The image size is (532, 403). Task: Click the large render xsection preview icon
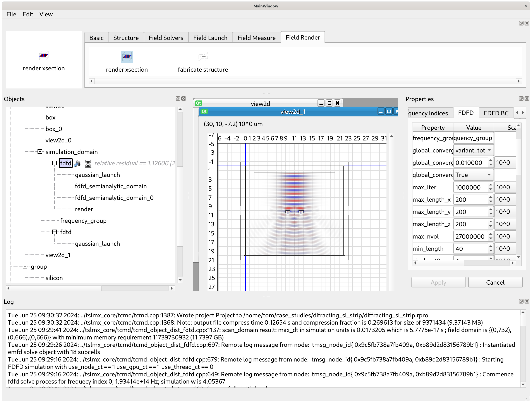tap(44, 55)
